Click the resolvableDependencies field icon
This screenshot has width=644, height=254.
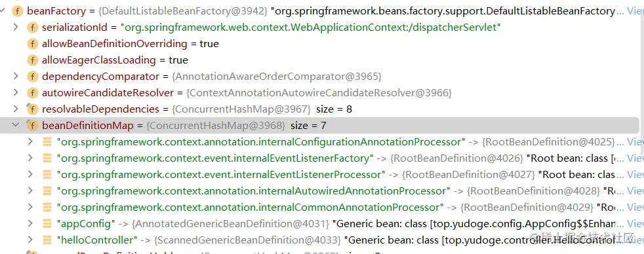[32, 109]
